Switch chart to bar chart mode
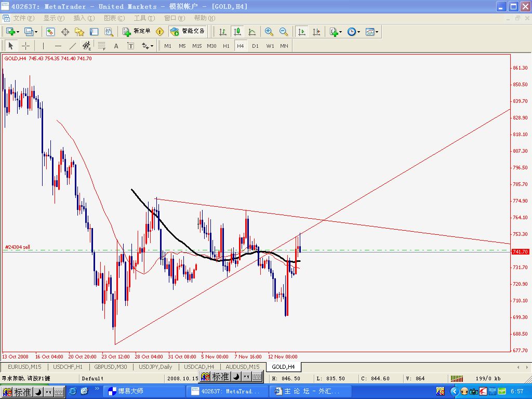 [223, 32]
